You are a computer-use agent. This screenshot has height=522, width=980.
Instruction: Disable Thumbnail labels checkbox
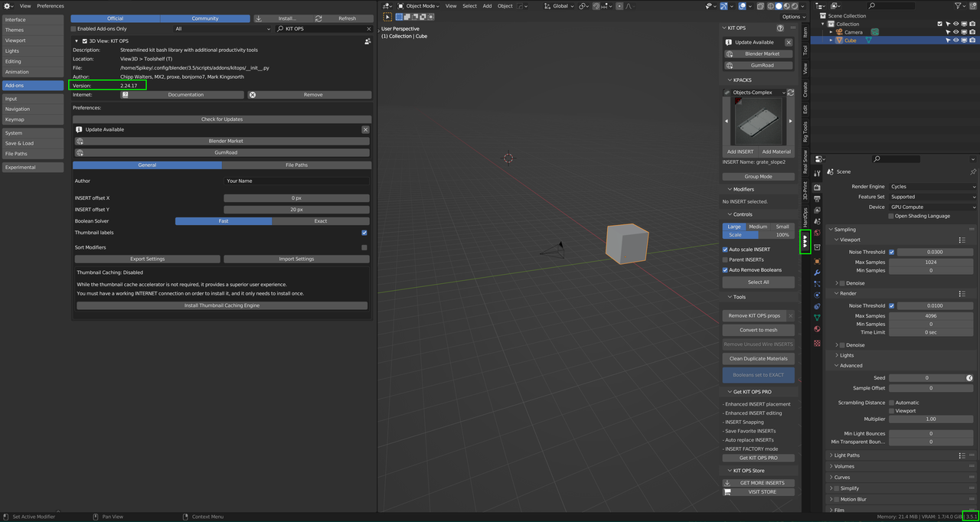[364, 233]
